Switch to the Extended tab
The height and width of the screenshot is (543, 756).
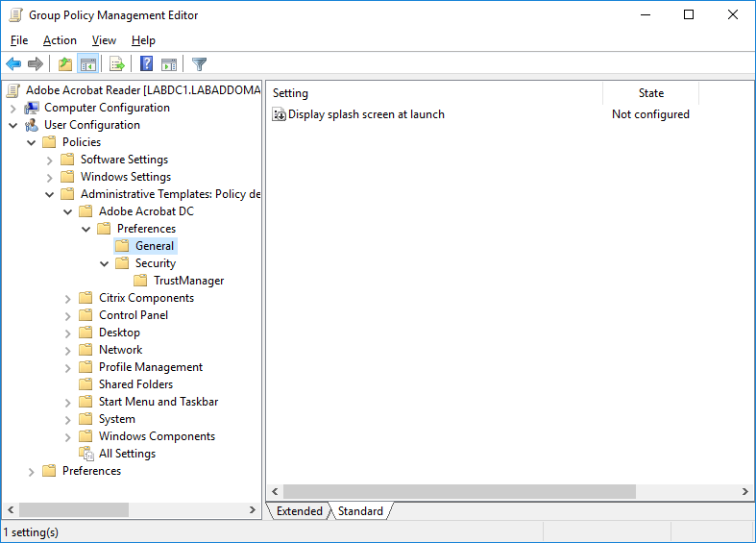299,511
